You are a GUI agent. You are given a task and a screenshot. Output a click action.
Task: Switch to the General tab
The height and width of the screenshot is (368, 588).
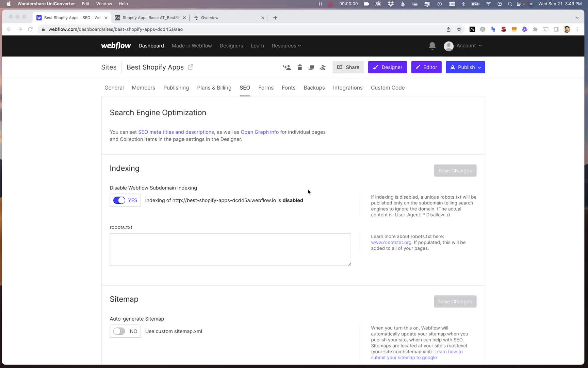(x=114, y=88)
